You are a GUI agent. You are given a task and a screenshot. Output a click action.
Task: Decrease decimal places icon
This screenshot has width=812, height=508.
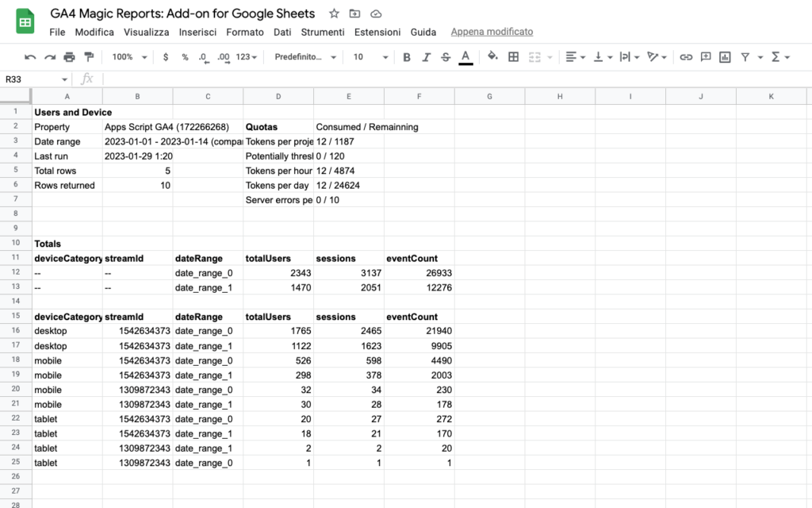pos(204,57)
